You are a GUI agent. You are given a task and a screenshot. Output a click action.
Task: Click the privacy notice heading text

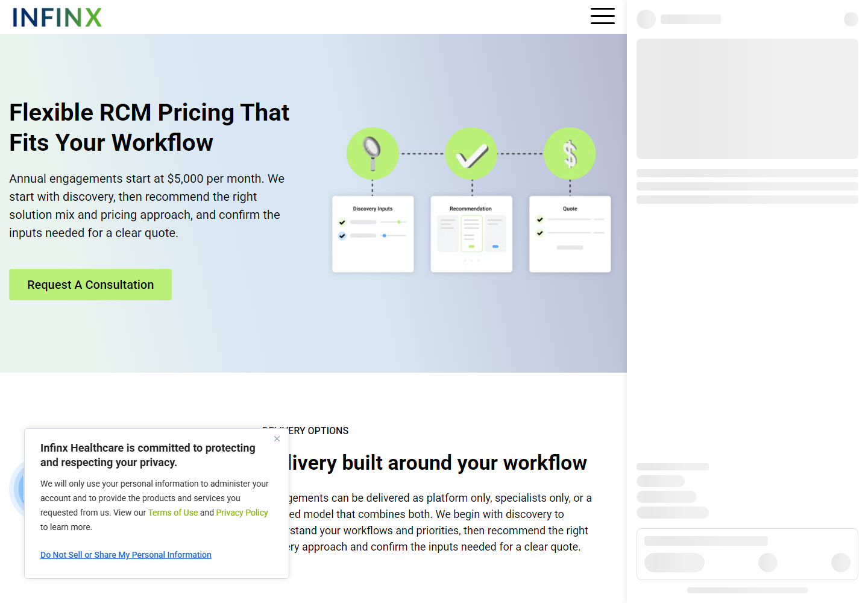148,455
